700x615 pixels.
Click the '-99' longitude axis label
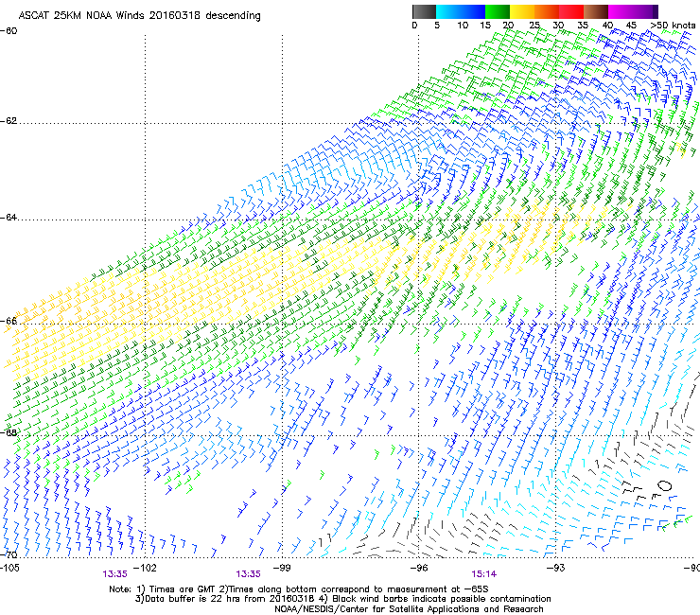tap(282, 568)
